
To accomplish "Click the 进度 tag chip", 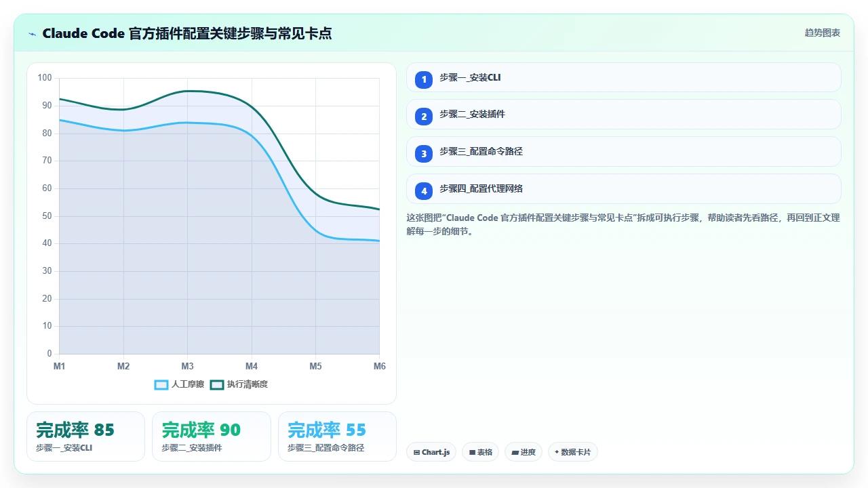I will (x=524, y=452).
